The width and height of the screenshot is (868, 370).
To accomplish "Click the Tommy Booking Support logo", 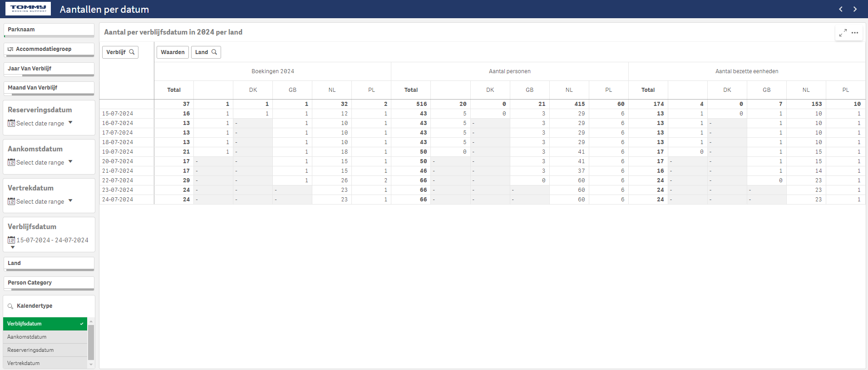I will tap(28, 9).
